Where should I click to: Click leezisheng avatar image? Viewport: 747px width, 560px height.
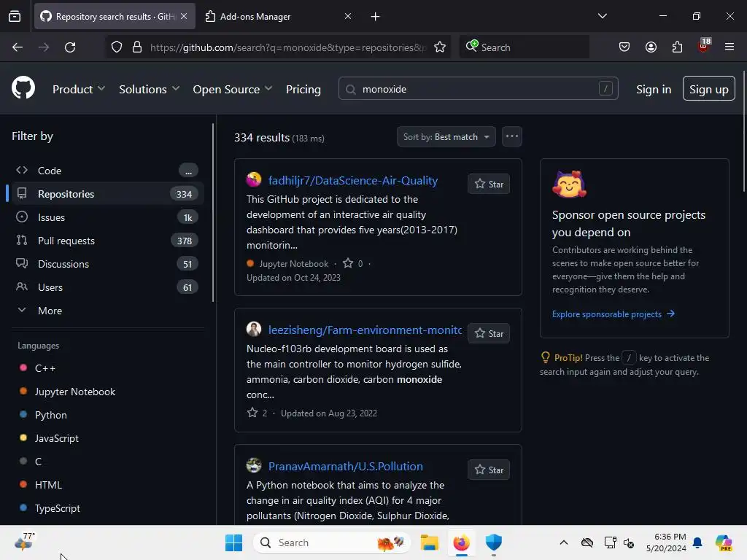(254, 329)
